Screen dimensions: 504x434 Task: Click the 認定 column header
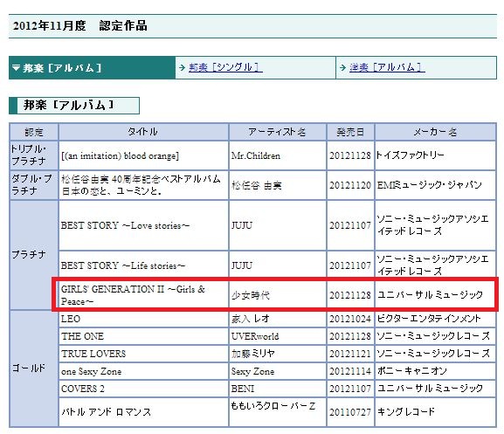[x=34, y=132]
